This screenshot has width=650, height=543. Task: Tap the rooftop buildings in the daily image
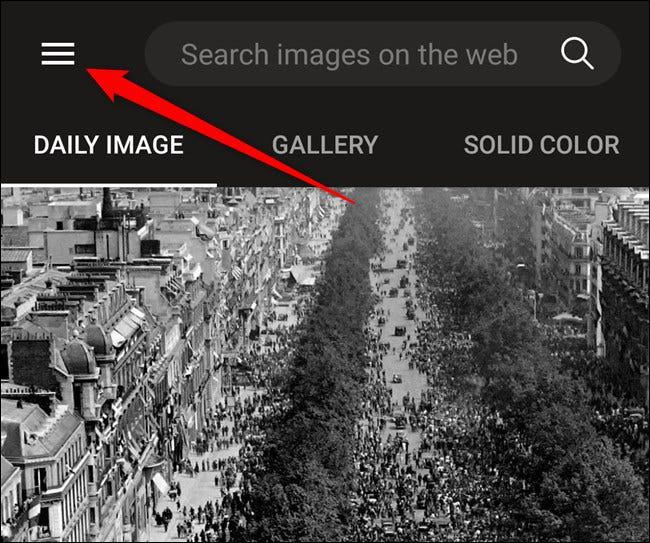pos(104,332)
